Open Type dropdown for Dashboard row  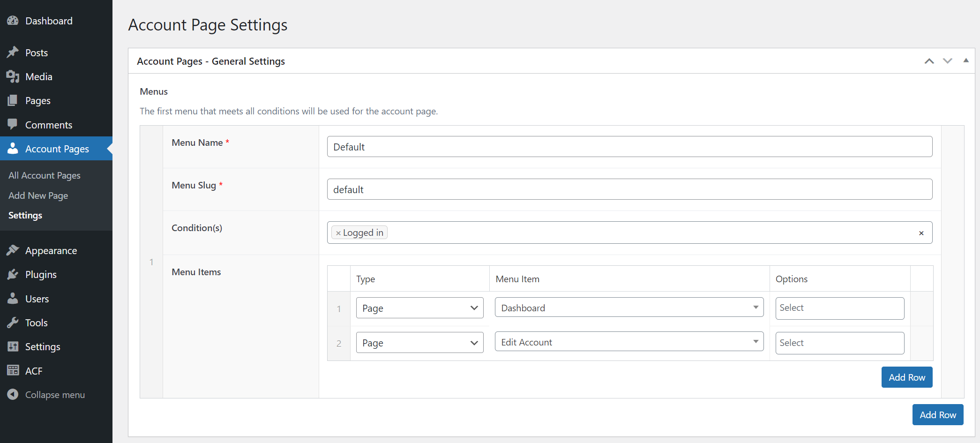(419, 308)
